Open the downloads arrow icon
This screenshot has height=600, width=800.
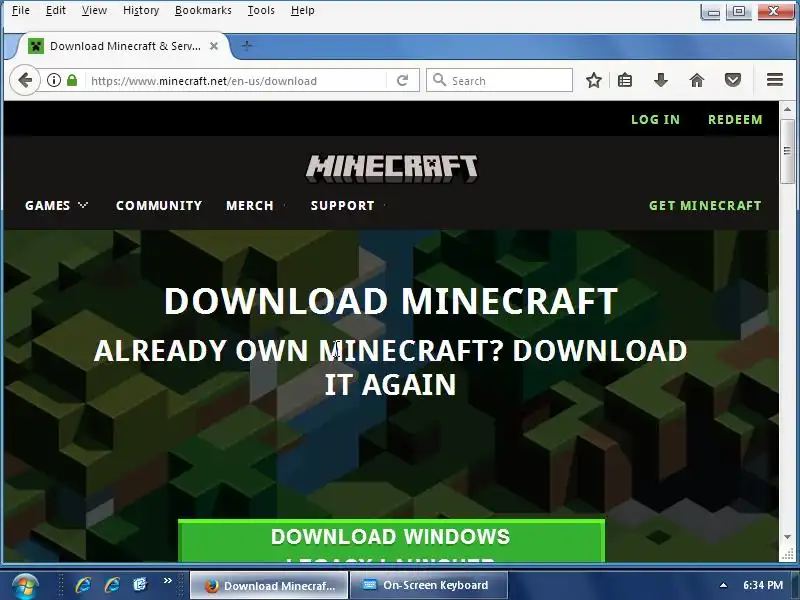(661, 80)
